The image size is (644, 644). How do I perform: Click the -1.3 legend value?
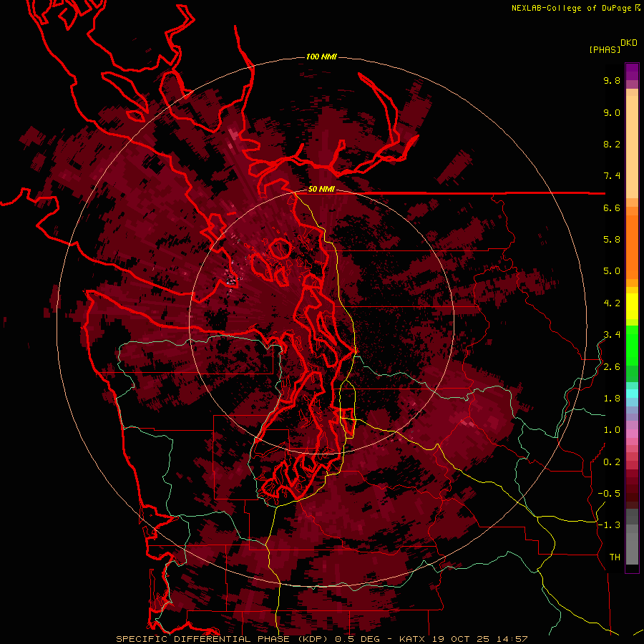pos(609,525)
